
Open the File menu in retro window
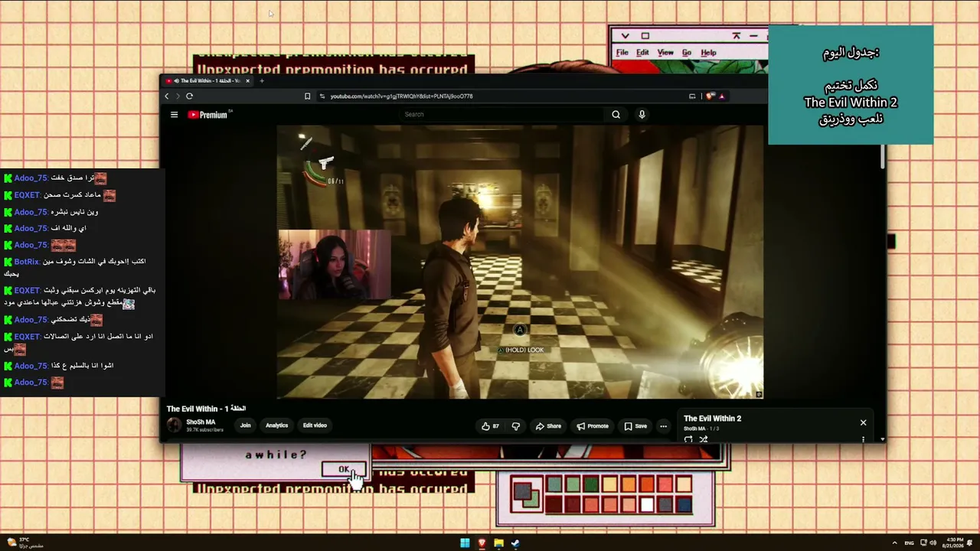pos(622,53)
